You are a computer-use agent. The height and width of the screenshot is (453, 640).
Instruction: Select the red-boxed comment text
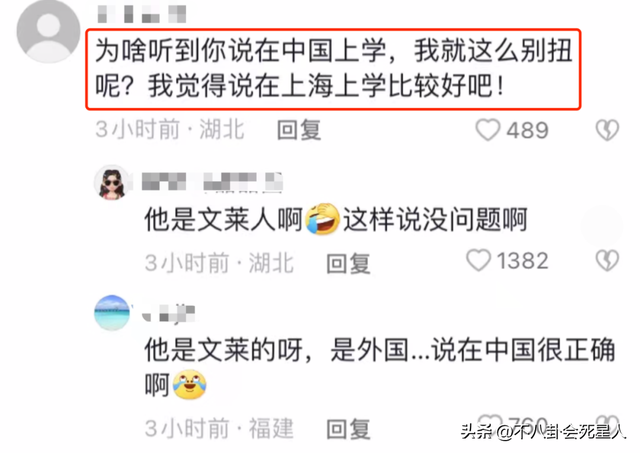pos(333,69)
